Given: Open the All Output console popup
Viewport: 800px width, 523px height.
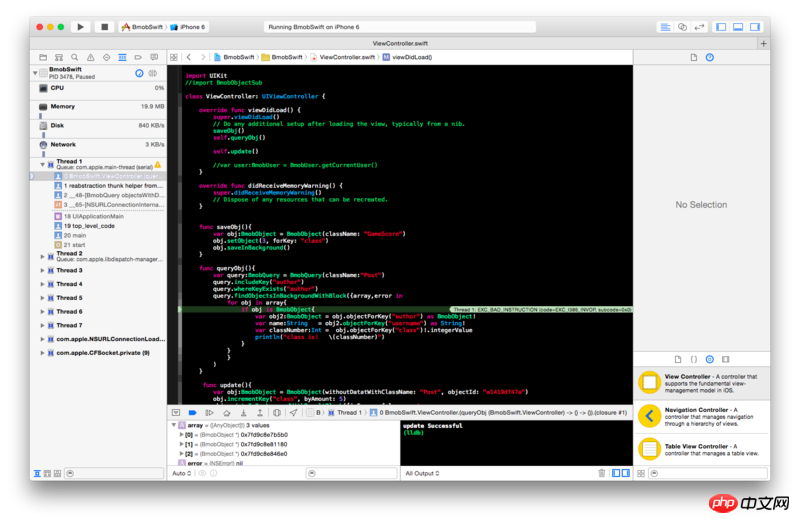Looking at the screenshot, I should point(422,474).
